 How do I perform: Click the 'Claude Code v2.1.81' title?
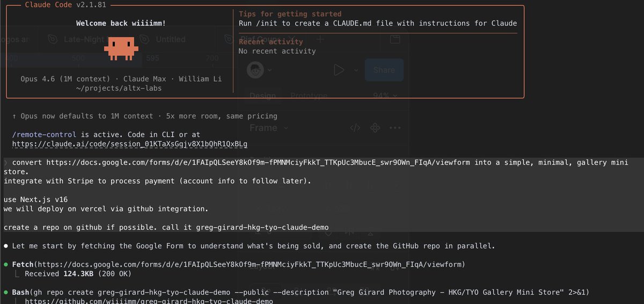(66, 5)
